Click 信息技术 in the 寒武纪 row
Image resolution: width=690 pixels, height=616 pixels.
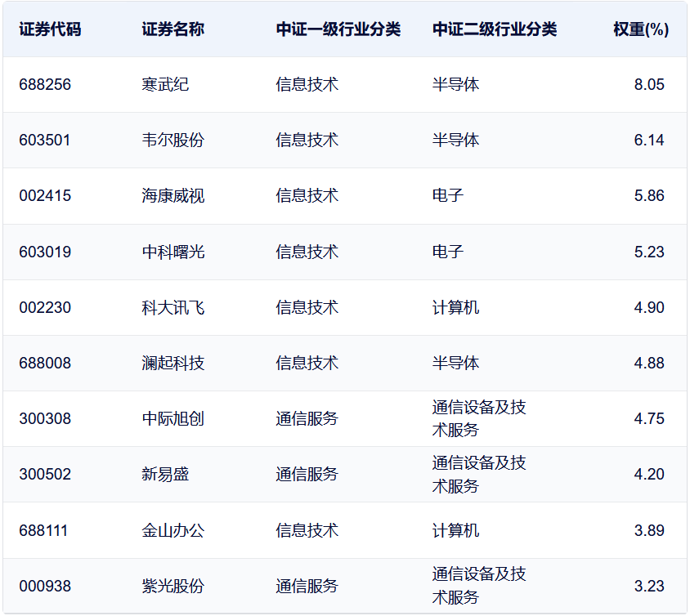tap(307, 84)
